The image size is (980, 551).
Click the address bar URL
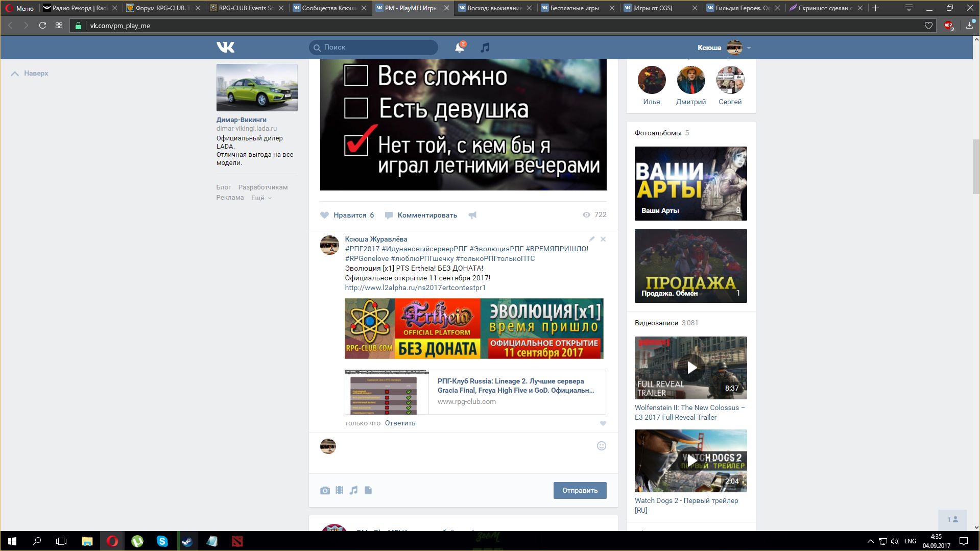tap(120, 26)
